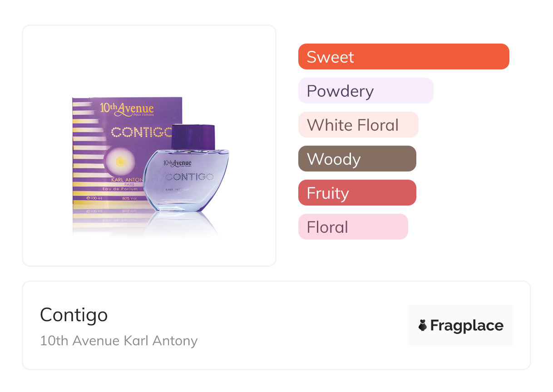553x392 pixels.
Task: Click the Fragplace brand wordmark
Action: point(467,325)
